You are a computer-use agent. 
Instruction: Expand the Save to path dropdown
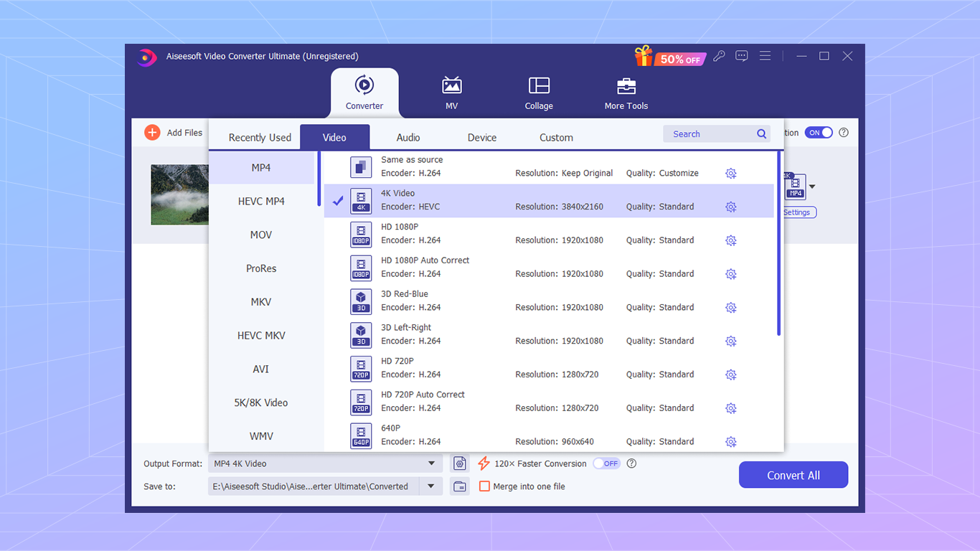point(430,486)
